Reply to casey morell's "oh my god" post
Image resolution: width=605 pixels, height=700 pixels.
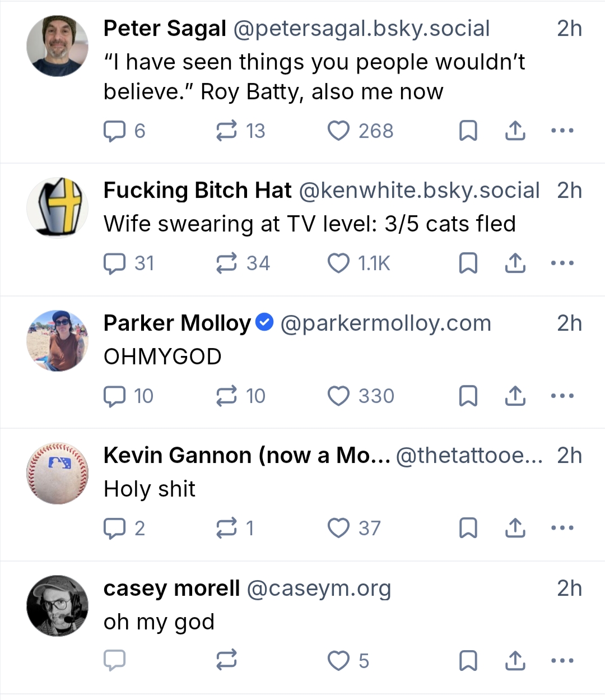pos(115,661)
